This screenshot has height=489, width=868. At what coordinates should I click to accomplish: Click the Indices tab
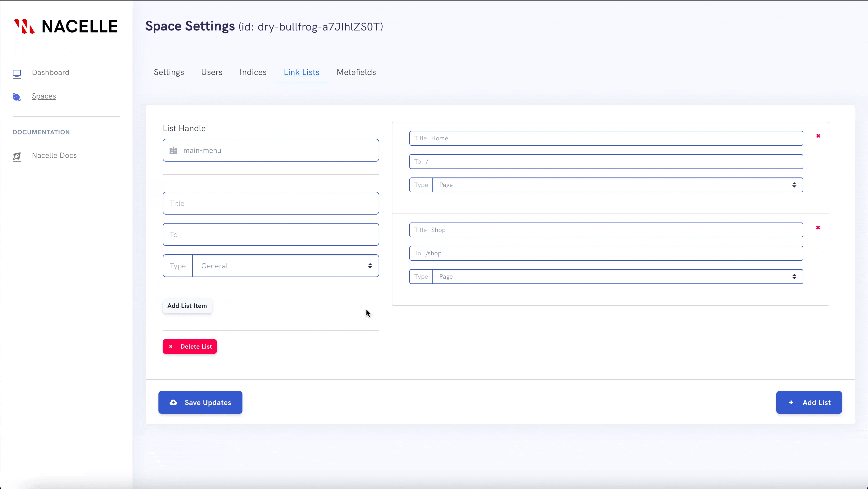pos(253,72)
